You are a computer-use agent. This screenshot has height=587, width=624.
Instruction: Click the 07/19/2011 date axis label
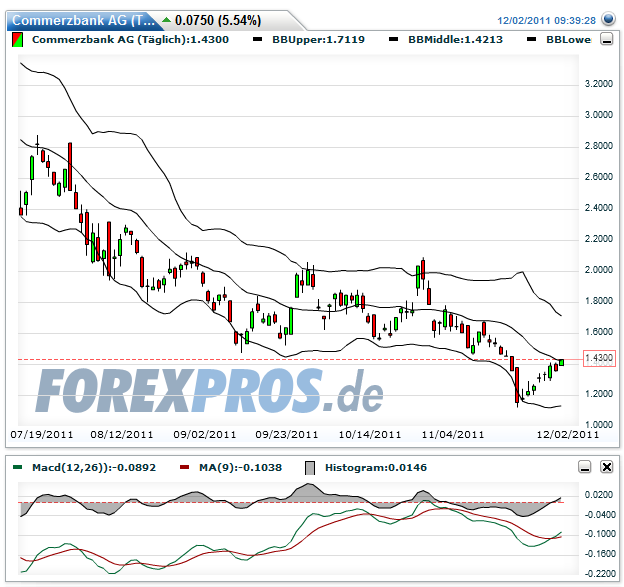click(x=42, y=434)
